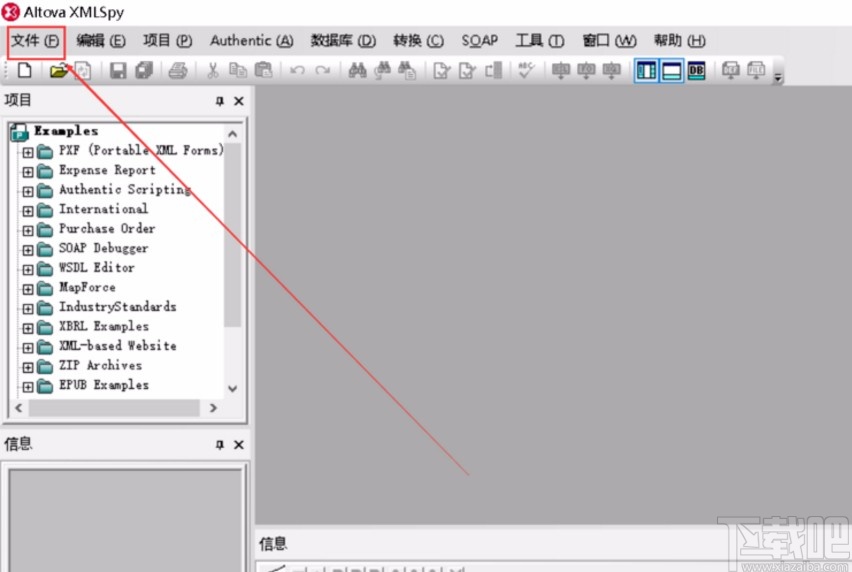The image size is (852, 572).
Task: Click project tree scroll left arrow
Action: coord(19,408)
